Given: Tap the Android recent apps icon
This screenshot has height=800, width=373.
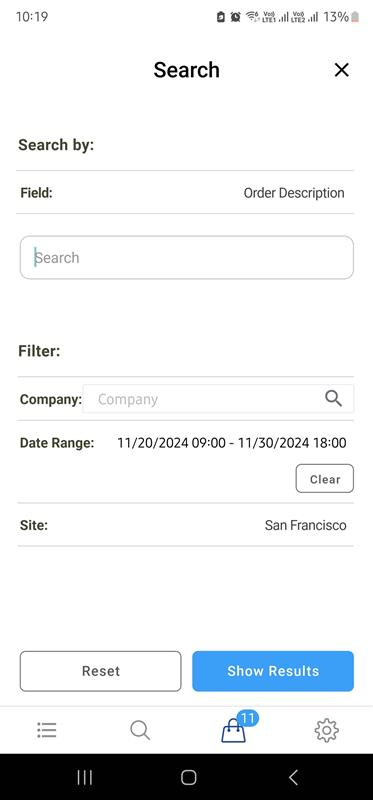Looking at the screenshot, I should (85, 778).
